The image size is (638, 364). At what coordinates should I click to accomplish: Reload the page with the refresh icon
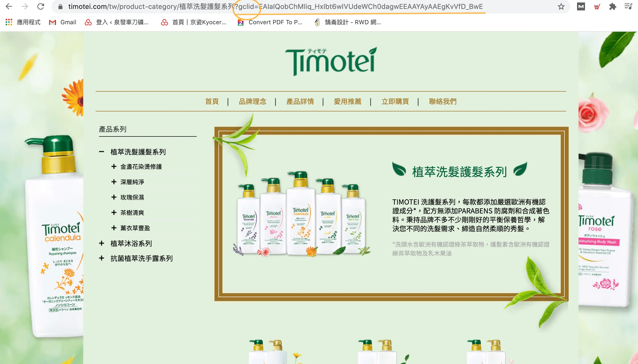[41, 6]
